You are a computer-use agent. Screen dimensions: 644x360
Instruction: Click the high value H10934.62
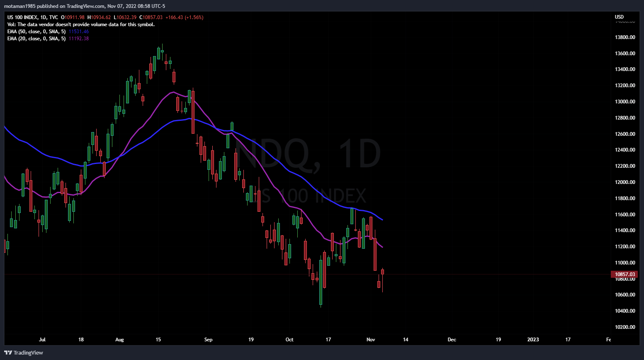[x=99, y=17]
